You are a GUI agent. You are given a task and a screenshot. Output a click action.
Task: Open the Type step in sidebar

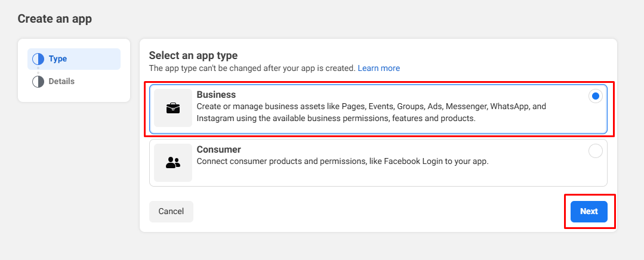(58, 59)
